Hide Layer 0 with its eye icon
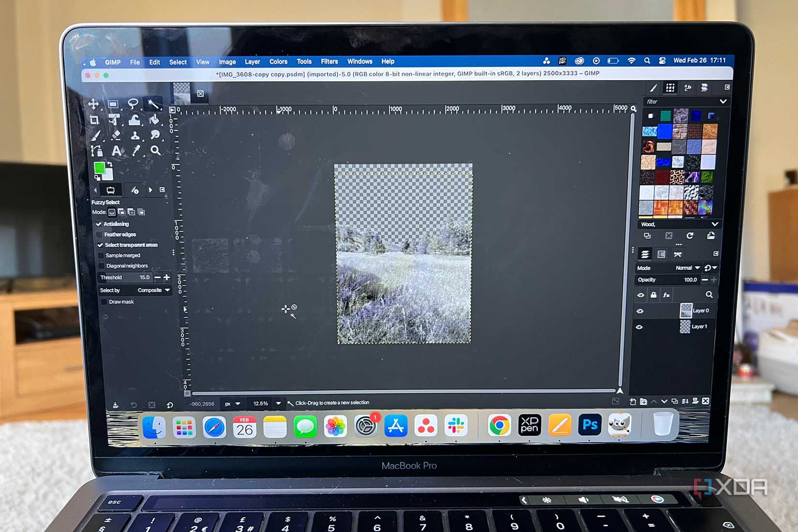Viewport: 798px width, 532px height. [x=640, y=310]
